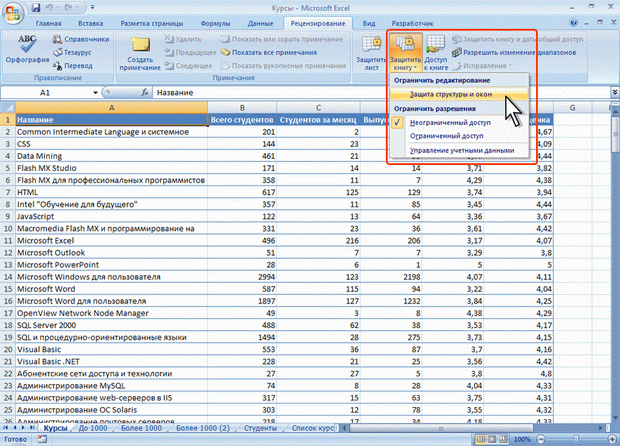The image size is (620, 446).
Task: Click the Name Box showing A1
Action: tap(45, 93)
